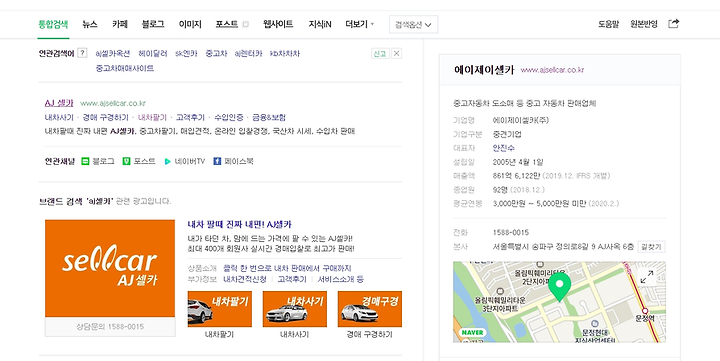Open the 내차견적신청 link

(245, 279)
